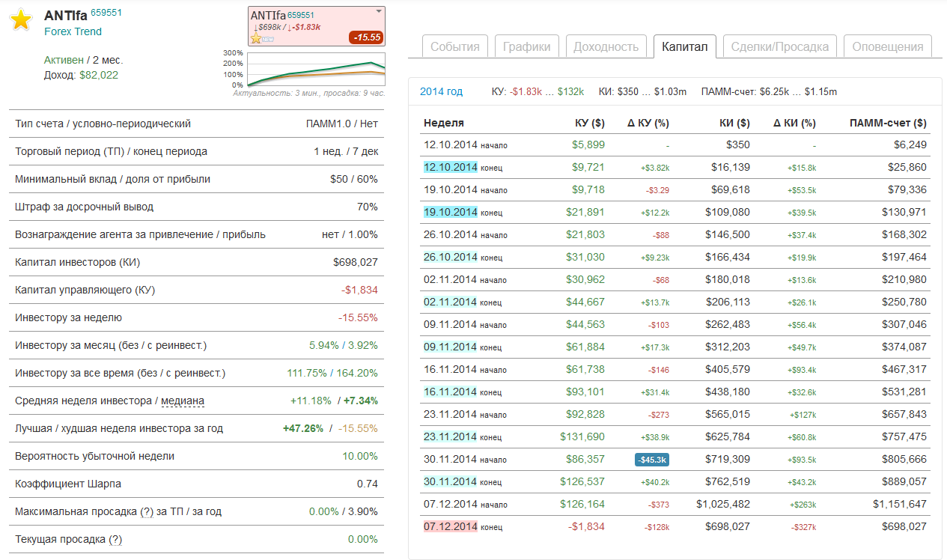Select the Доходность tab
Screen dimensions: 947x560
click(x=606, y=46)
